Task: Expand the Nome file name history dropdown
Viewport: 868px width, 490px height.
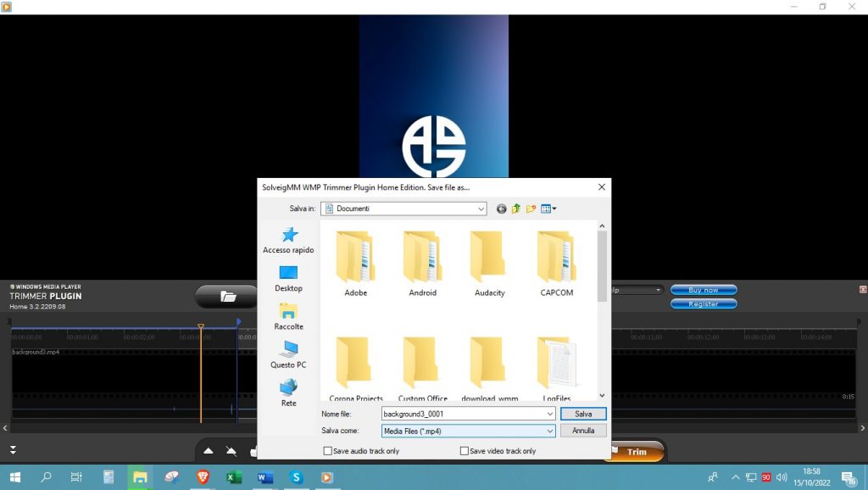Action: [x=549, y=414]
